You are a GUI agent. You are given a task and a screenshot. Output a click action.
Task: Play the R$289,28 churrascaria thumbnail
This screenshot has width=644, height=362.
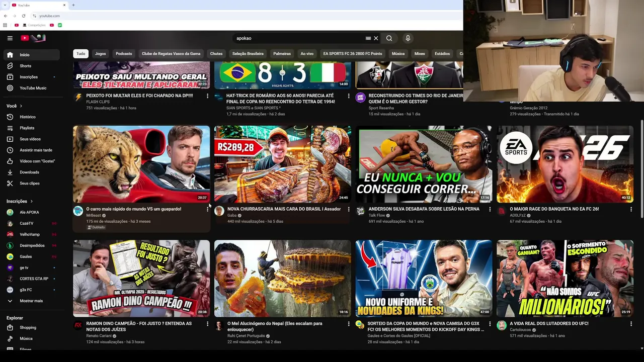pos(283,164)
